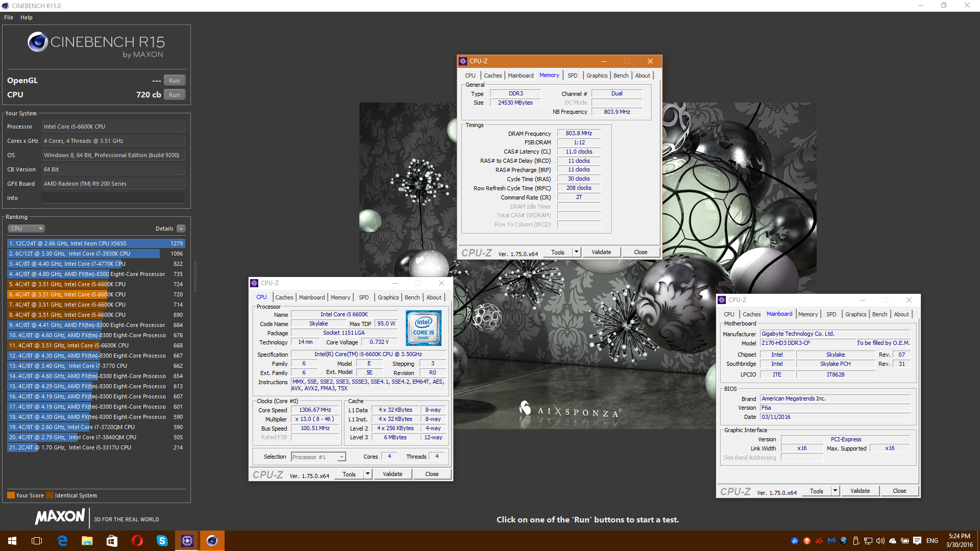This screenshot has height=551, width=980.
Task: Click motherboard model Z170-HD3 DDR3-CF
Action: (x=807, y=343)
